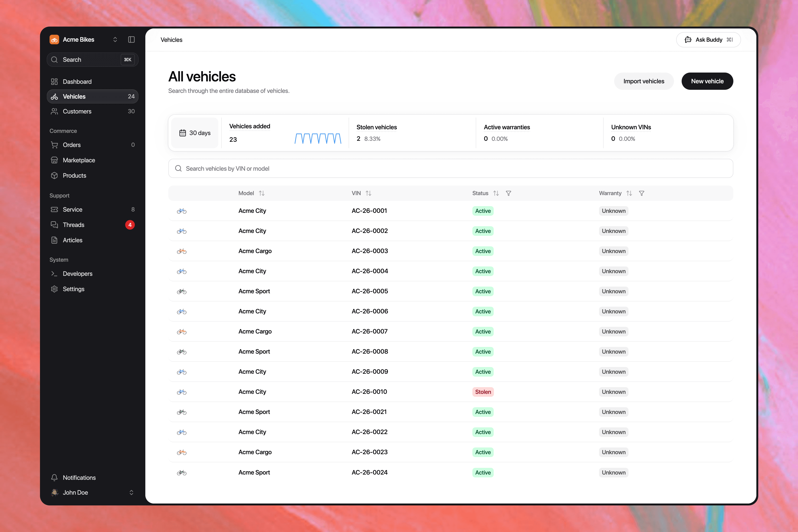Click the Stolen vehicles stat label
Viewport: 798px width, 532px height.
(x=376, y=127)
